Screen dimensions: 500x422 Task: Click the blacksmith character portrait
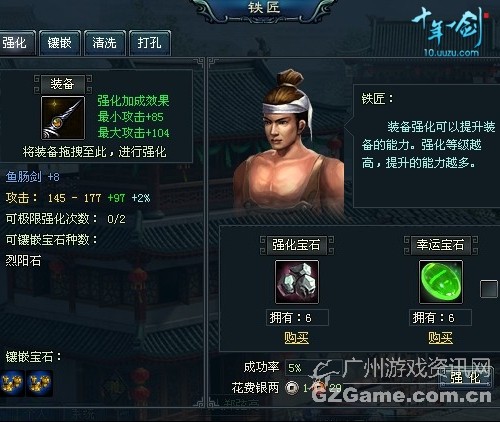tap(289, 140)
